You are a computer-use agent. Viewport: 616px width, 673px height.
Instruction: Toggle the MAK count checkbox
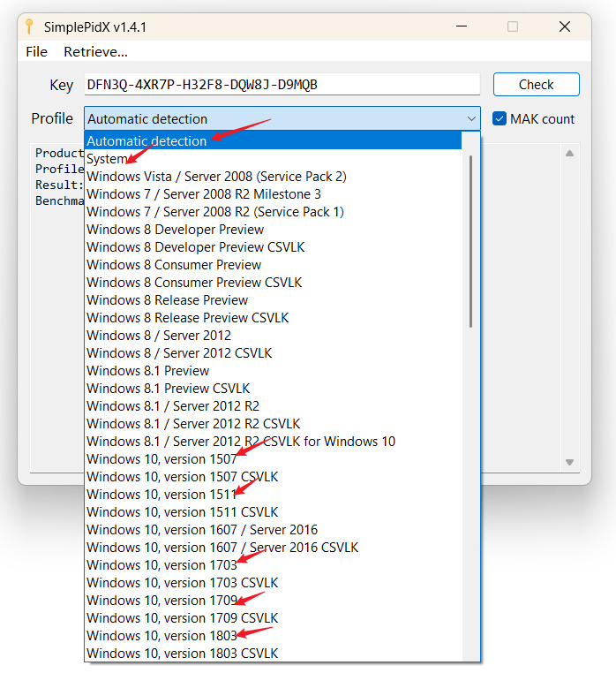click(500, 118)
